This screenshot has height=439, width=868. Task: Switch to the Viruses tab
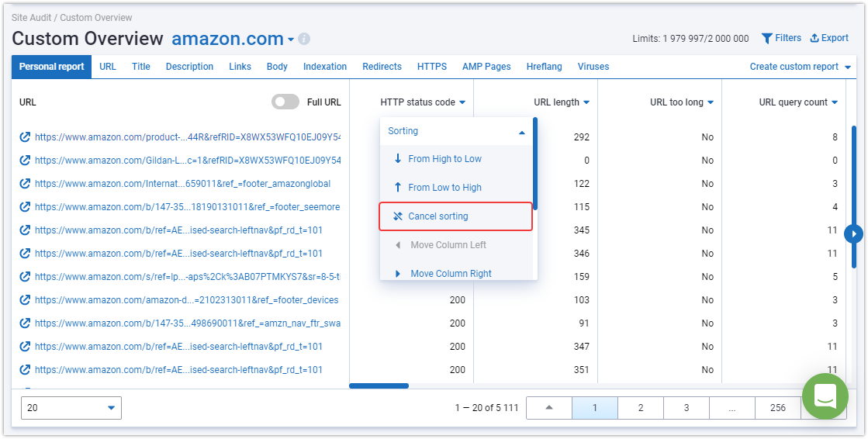[x=593, y=67]
